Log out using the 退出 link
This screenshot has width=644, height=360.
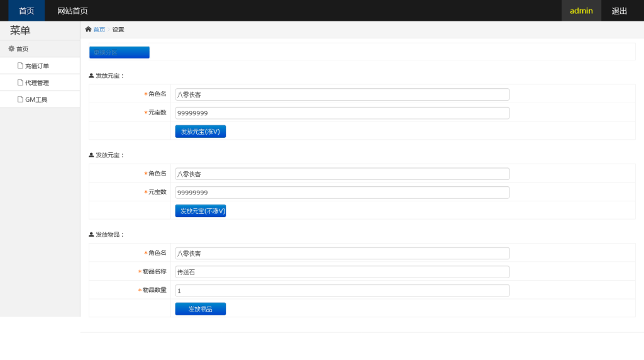click(x=619, y=11)
